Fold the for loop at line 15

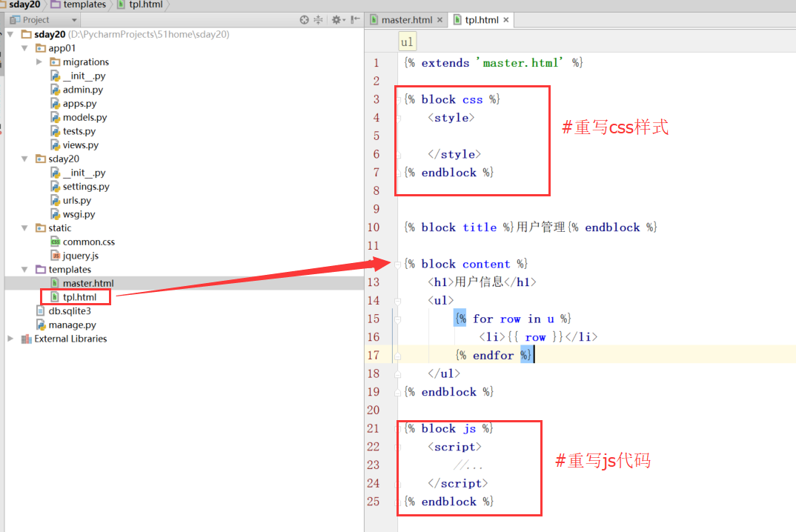click(x=398, y=319)
